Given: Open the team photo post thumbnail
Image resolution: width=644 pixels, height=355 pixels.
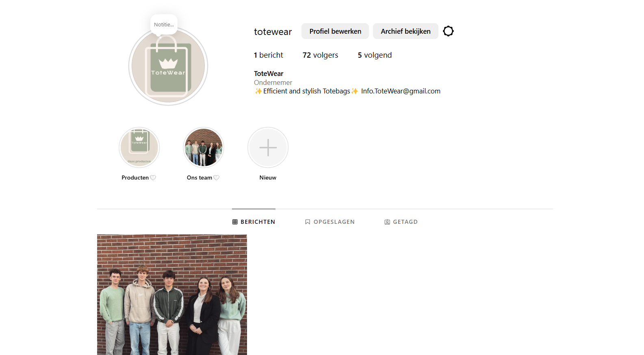Looking at the screenshot, I should (x=172, y=295).
